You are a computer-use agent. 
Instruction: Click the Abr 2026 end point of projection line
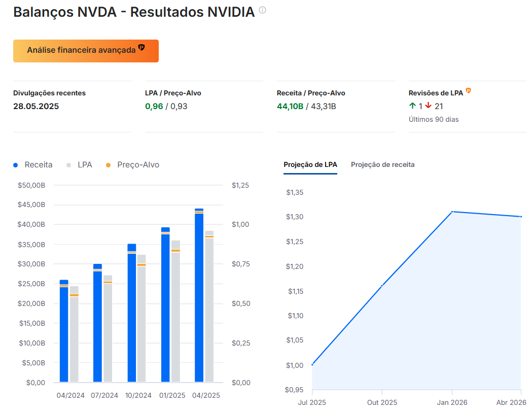click(521, 217)
